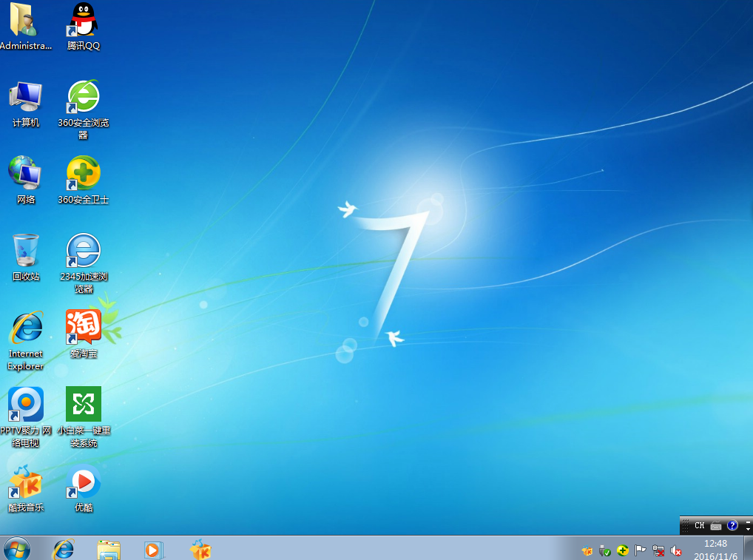The height and width of the screenshot is (560, 753).
Task: Click the language bar keyboard icon
Action: pyautogui.click(x=716, y=525)
